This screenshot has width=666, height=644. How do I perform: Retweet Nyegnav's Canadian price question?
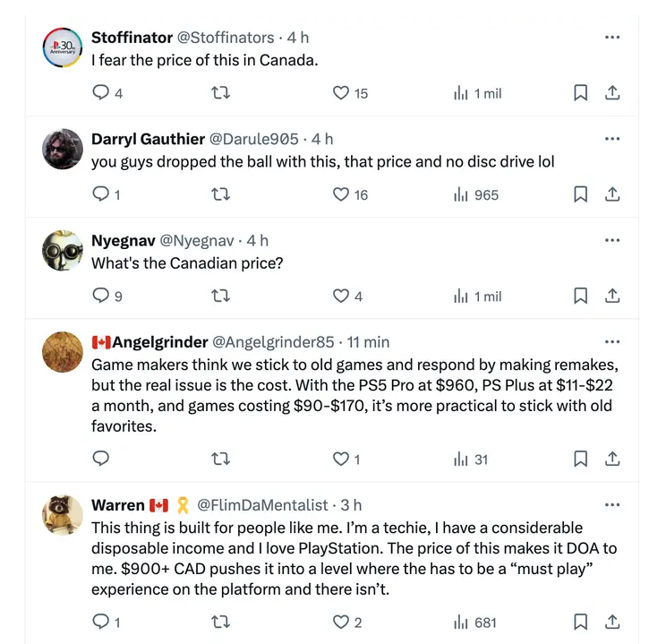coord(220,296)
